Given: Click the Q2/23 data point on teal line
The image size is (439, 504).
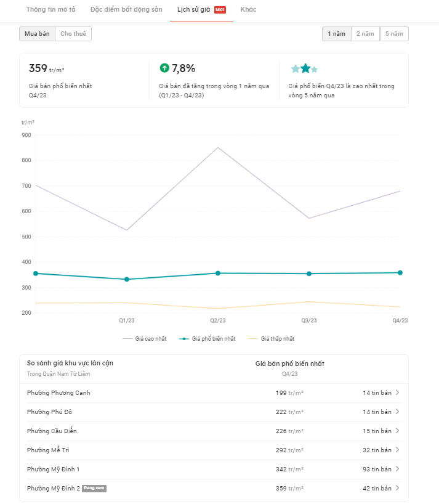Looking at the screenshot, I should (x=218, y=273).
